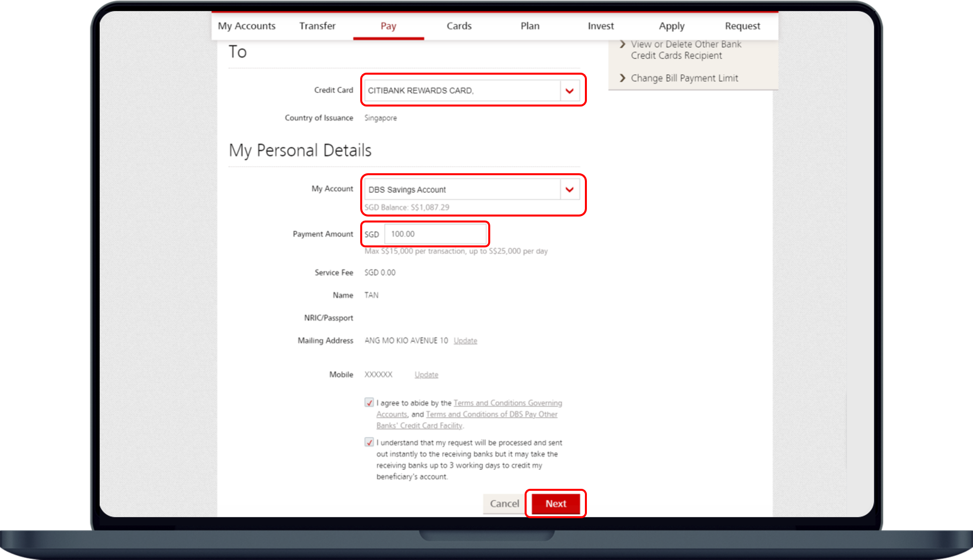
Task: Toggle the Terms and Conditions agreement checkbox
Action: tap(369, 402)
